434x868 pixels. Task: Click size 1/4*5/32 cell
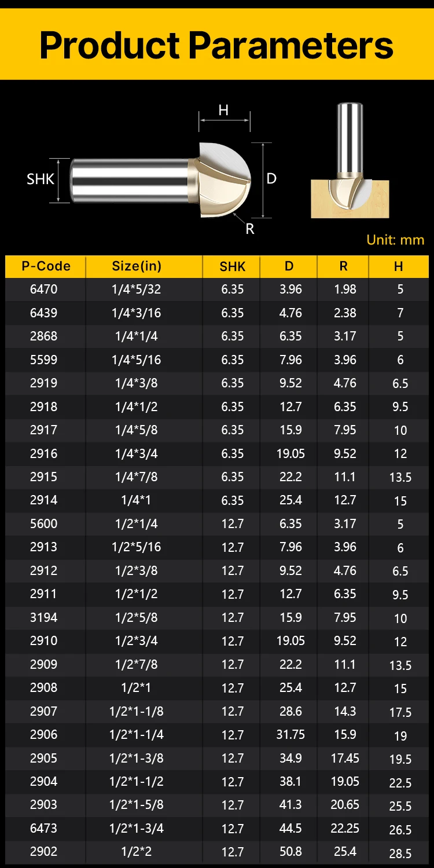point(137,289)
